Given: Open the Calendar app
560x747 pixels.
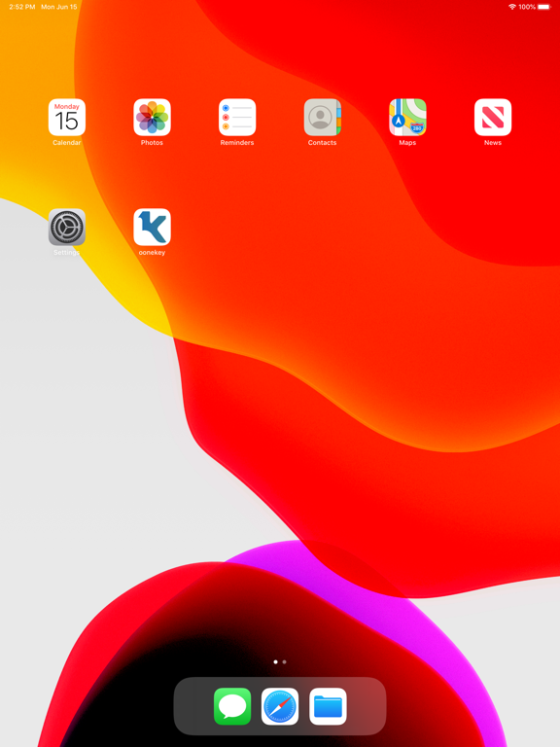Looking at the screenshot, I should point(67,117).
